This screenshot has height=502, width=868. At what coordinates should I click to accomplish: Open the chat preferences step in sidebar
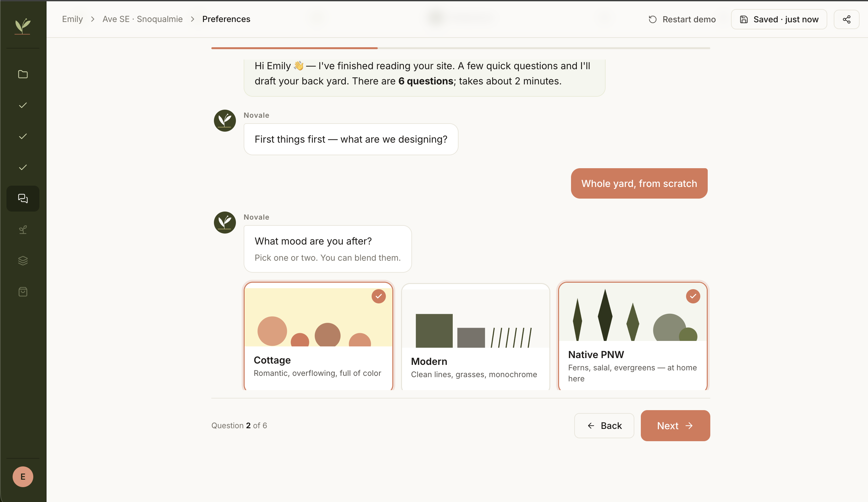pos(23,198)
